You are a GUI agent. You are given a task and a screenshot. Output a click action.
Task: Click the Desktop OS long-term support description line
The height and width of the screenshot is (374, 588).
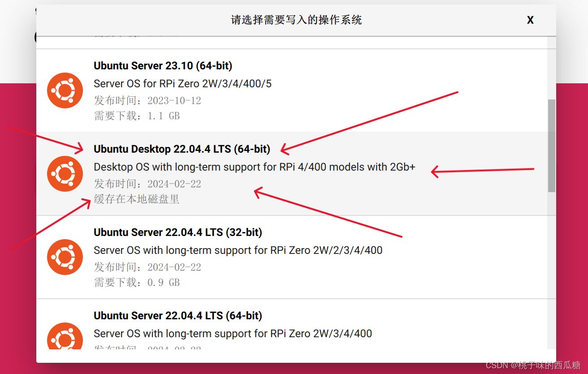point(255,167)
